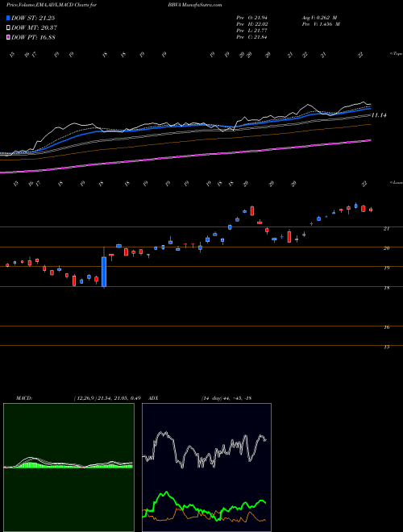Click the Pre L: 21.77 value
Viewport: 403px width, 532px height.
[251, 31]
